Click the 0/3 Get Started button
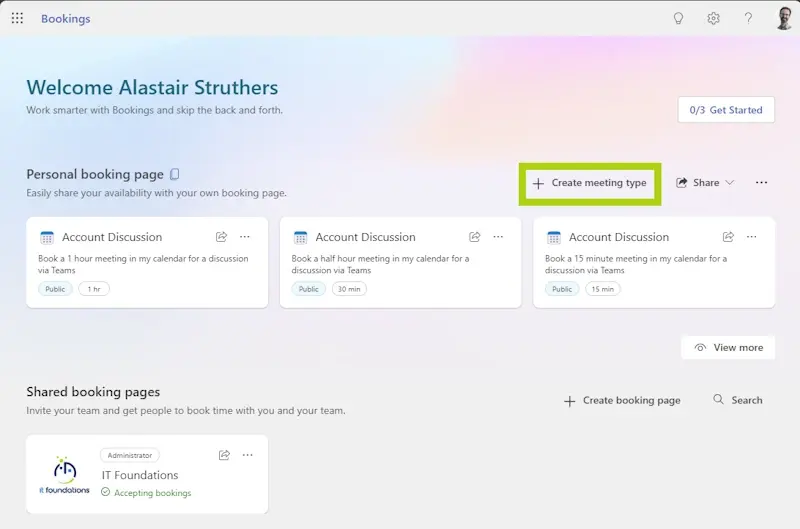The image size is (800, 529). pyautogui.click(x=726, y=110)
